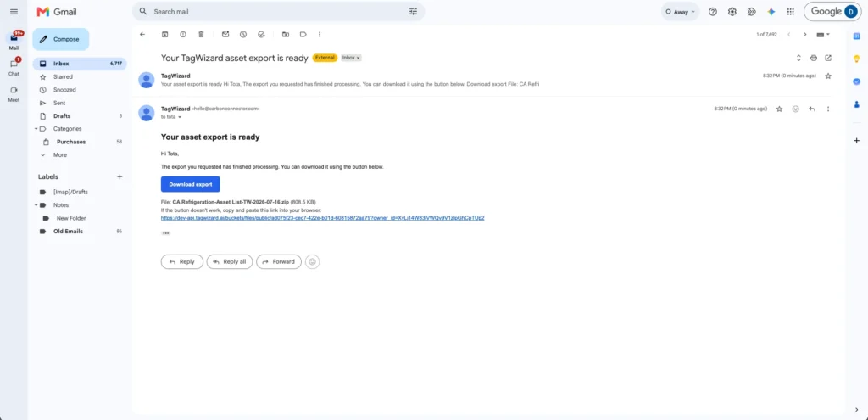Remove the Inbox label chip
868x420 pixels.
coord(359,58)
